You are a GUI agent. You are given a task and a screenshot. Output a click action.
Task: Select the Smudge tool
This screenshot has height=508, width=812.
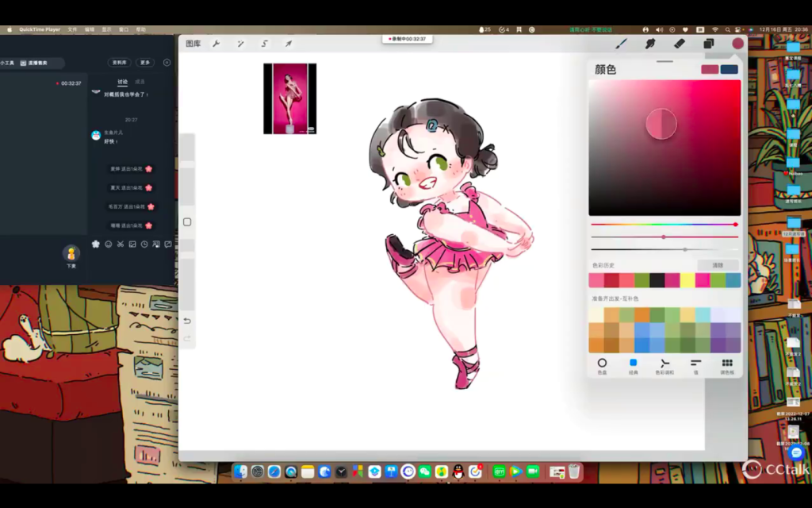coord(650,44)
